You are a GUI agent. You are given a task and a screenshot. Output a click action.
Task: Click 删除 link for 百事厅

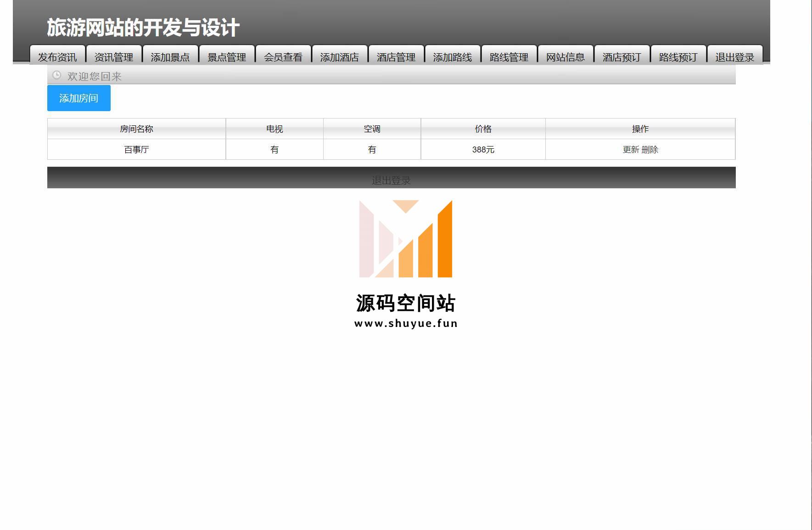pos(650,150)
